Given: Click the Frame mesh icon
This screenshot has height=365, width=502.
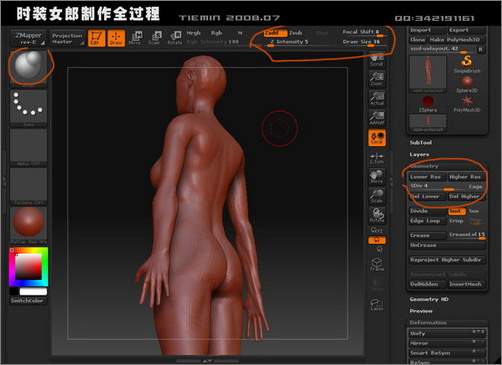Looking at the screenshot, I should (x=377, y=264).
